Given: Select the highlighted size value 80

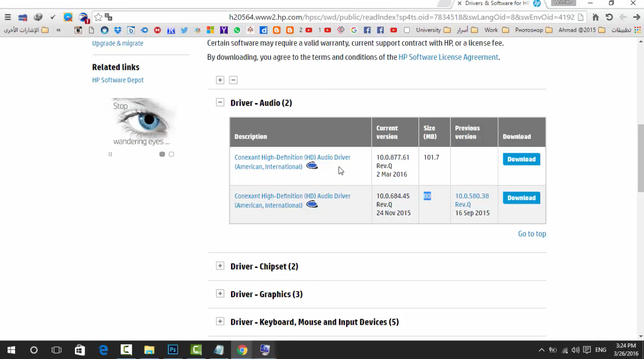Looking at the screenshot, I should coord(427,196).
